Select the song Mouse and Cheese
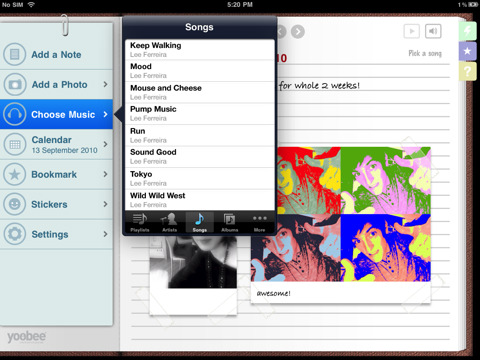This screenshot has width=480, height=360. pos(200,92)
